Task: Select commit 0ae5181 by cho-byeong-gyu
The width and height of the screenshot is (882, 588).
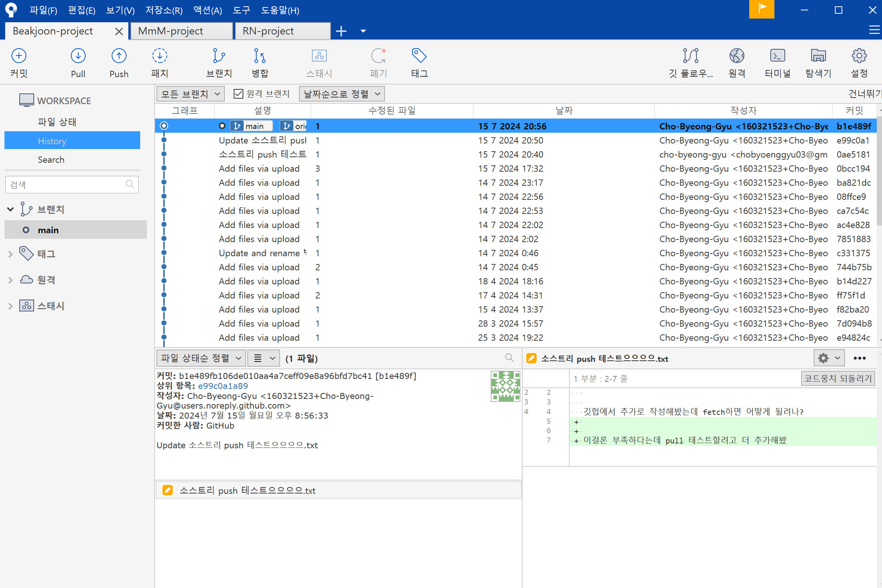Action: 516,154
